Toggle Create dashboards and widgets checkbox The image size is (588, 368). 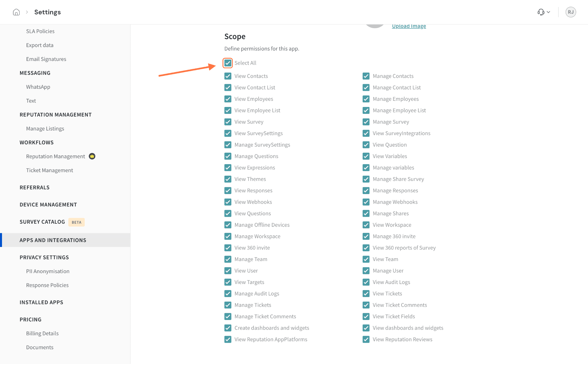[228, 328]
